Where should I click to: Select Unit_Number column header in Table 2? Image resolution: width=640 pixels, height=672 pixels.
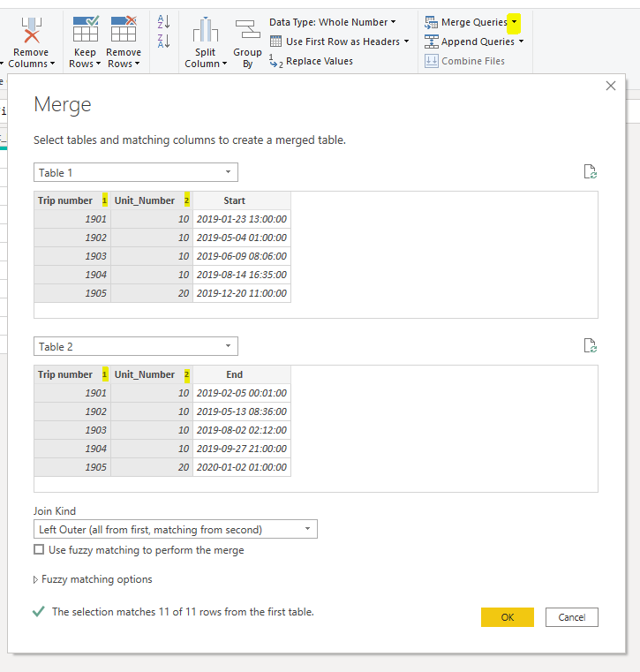pyautogui.click(x=152, y=374)
